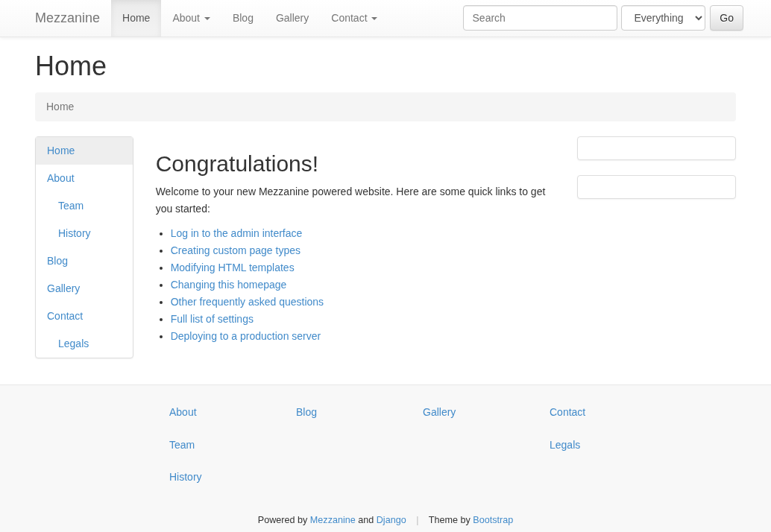Screen dimensions: 771x532
Task: Open the Gallery tab in navbar
Action: point(292,18)
